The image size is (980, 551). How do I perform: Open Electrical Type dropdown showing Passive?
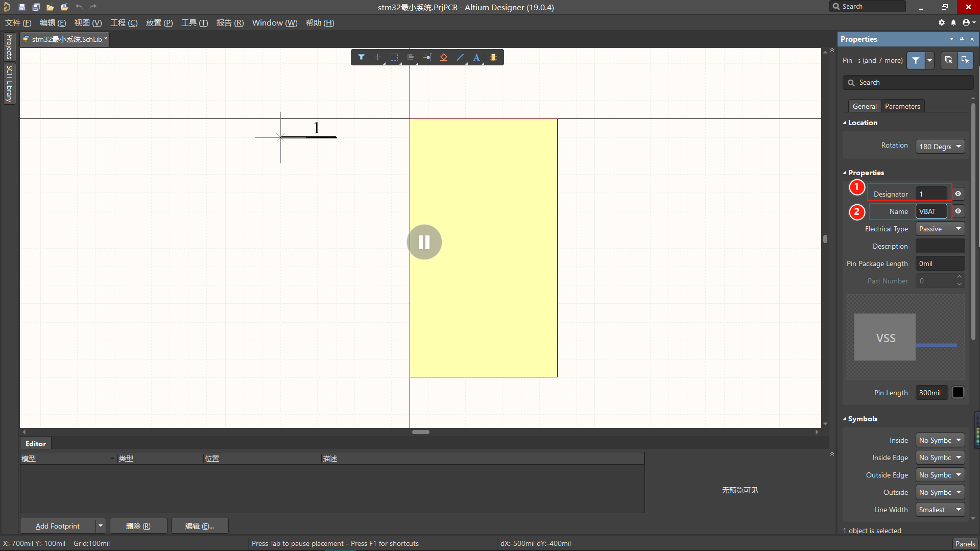[940, 229]
